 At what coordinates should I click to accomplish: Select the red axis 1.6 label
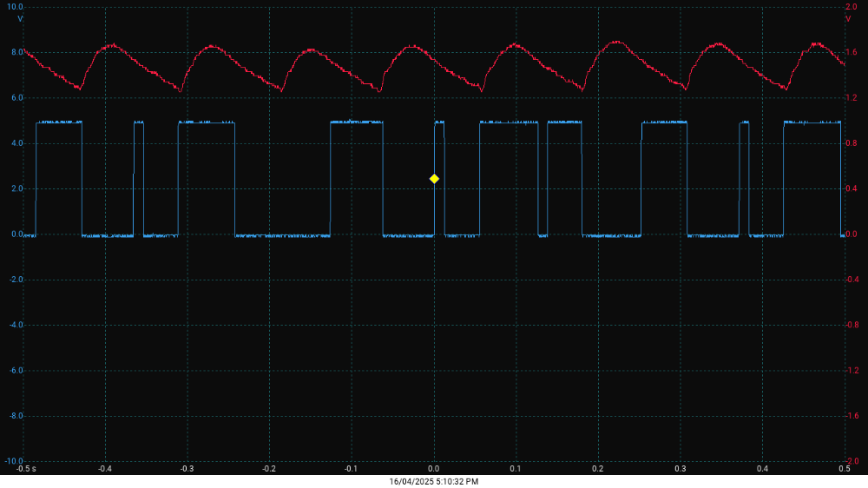852,52
